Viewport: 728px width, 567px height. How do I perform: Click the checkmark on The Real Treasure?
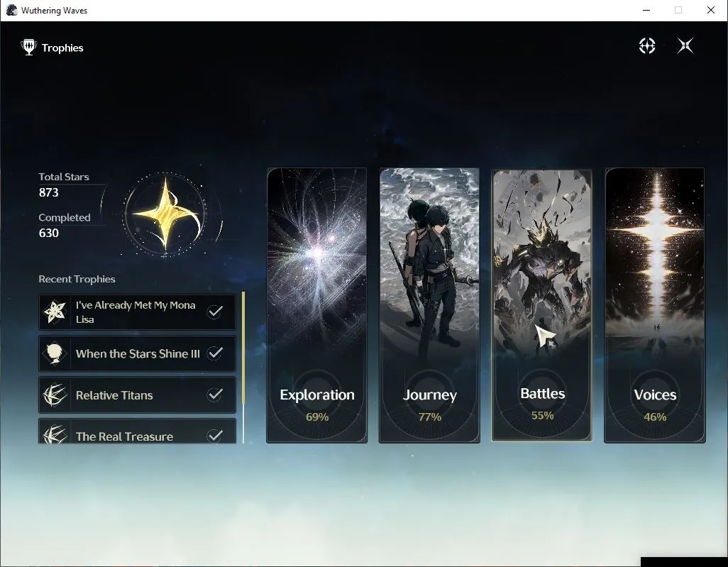(215, 436)
